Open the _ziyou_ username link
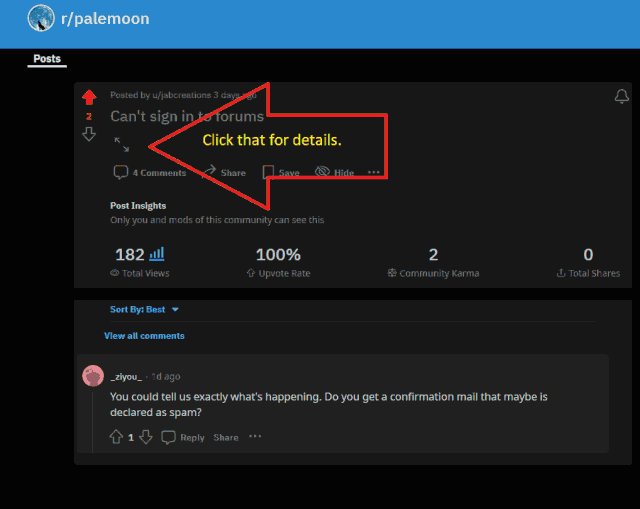This screenshot has width=640, height=509. (126, 377)
